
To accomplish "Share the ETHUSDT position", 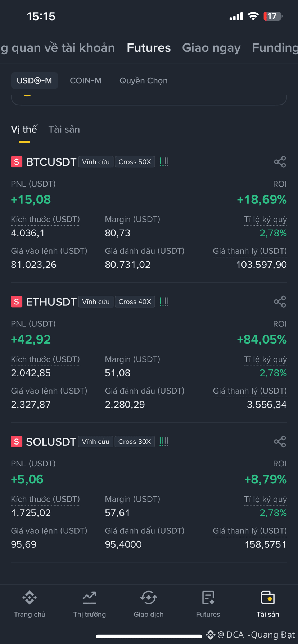I will point(280,302).
